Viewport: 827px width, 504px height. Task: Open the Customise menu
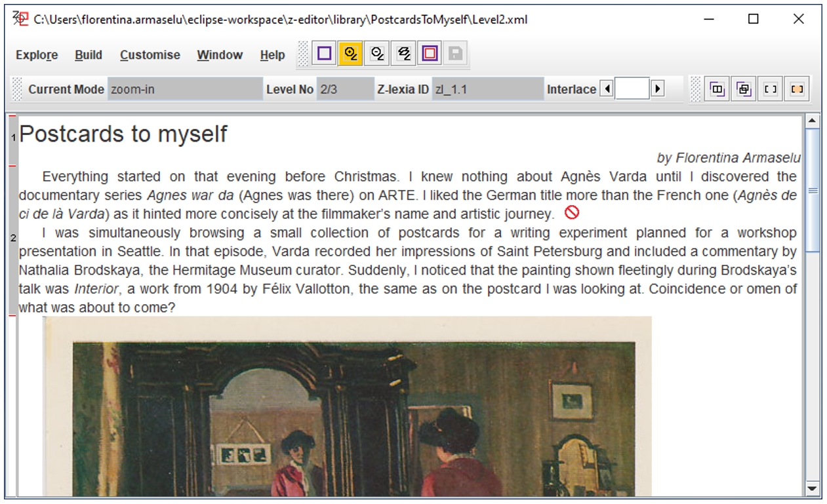pos(150,55)
